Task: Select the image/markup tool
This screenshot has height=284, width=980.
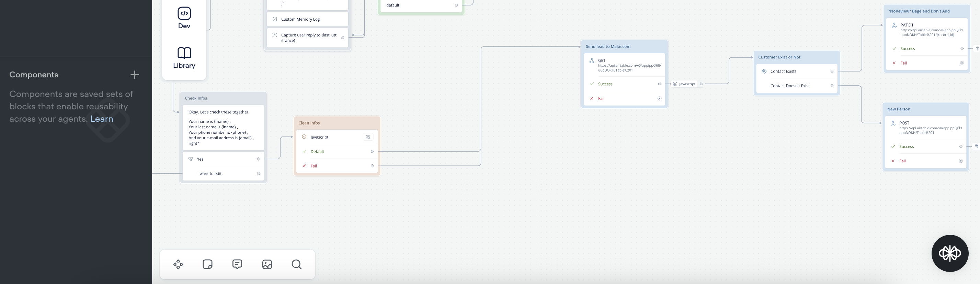Action: pos(267,264)
